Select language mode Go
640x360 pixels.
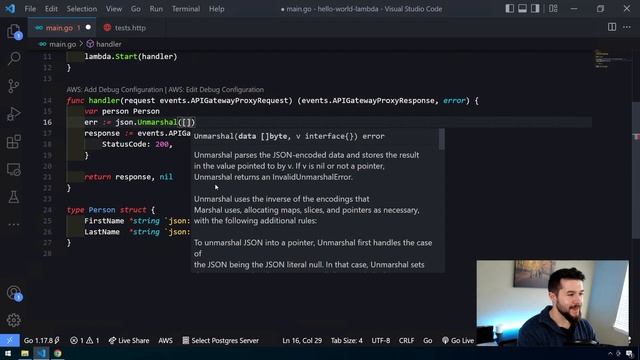pos(427,340)
